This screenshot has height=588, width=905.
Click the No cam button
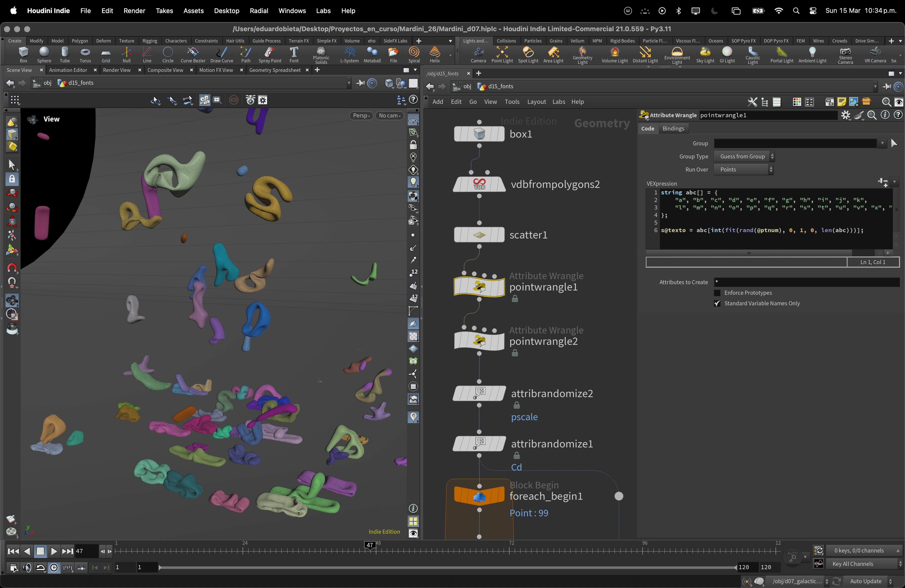click(x=389, y=116)
